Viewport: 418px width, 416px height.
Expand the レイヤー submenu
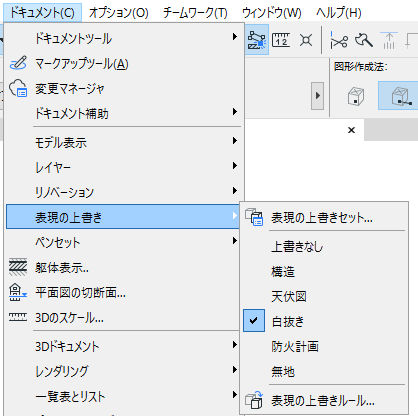123,167
